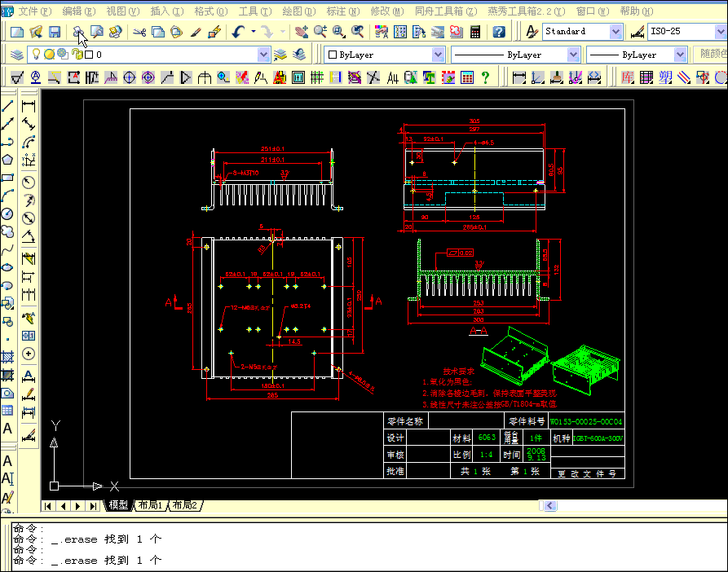
Task: Click previous layout tab arrow
Action: [63, 506]
